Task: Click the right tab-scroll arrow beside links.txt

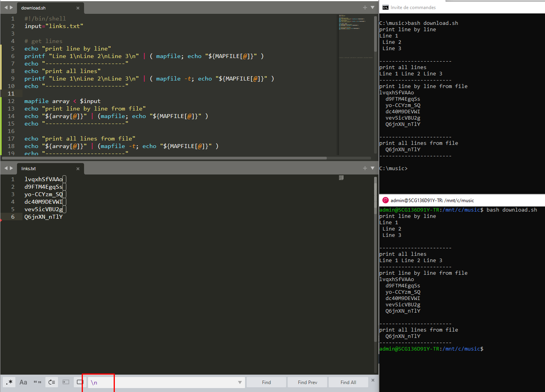Action: [x=11, y=168]
